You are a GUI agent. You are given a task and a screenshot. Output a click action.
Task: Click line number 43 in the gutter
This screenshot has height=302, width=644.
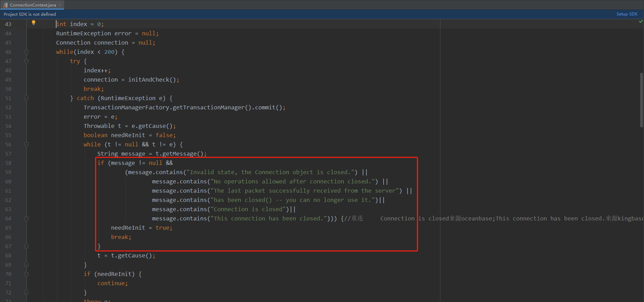pyautogui.click(x=8, y=24)
